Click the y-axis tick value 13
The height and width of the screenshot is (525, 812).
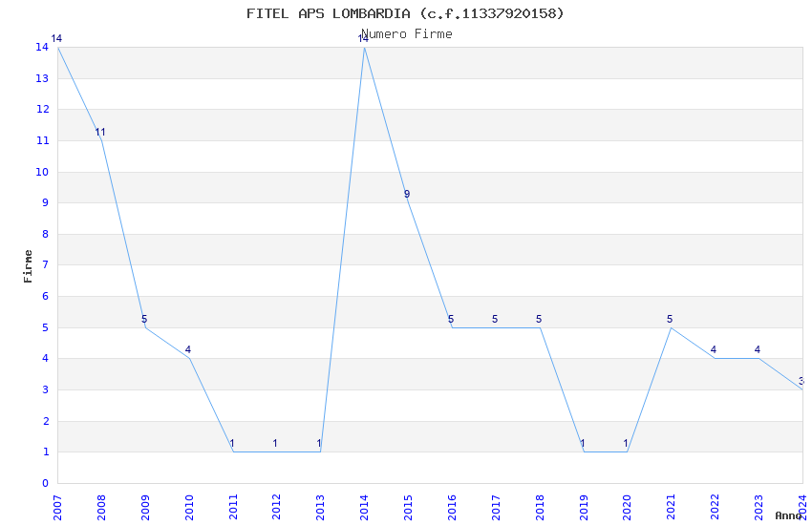pyautogui.click(x=42, y=78)
